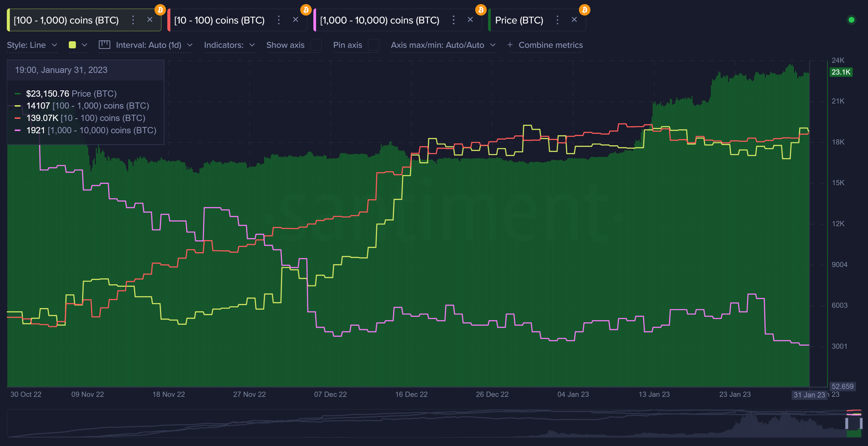Click the interval calendar ruler icon
Image resolution: width=868 pixels, height=446 pixels.
tap(105, 45)
